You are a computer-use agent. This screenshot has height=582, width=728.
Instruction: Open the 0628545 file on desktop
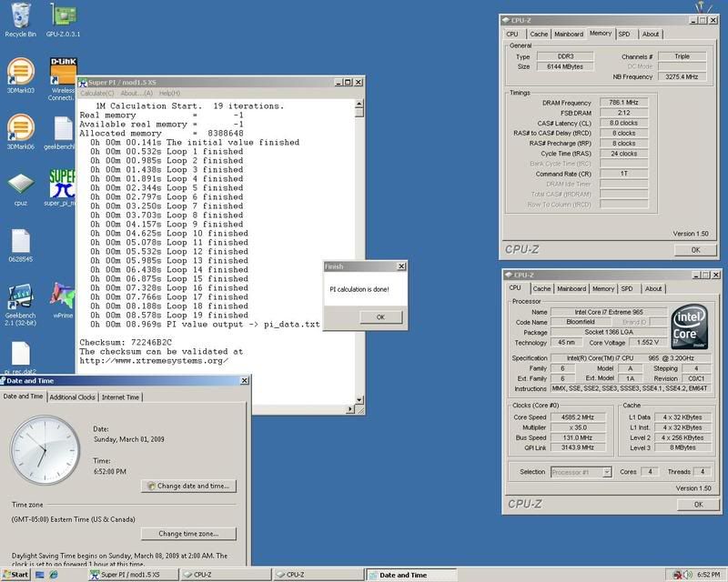(20, 241)
